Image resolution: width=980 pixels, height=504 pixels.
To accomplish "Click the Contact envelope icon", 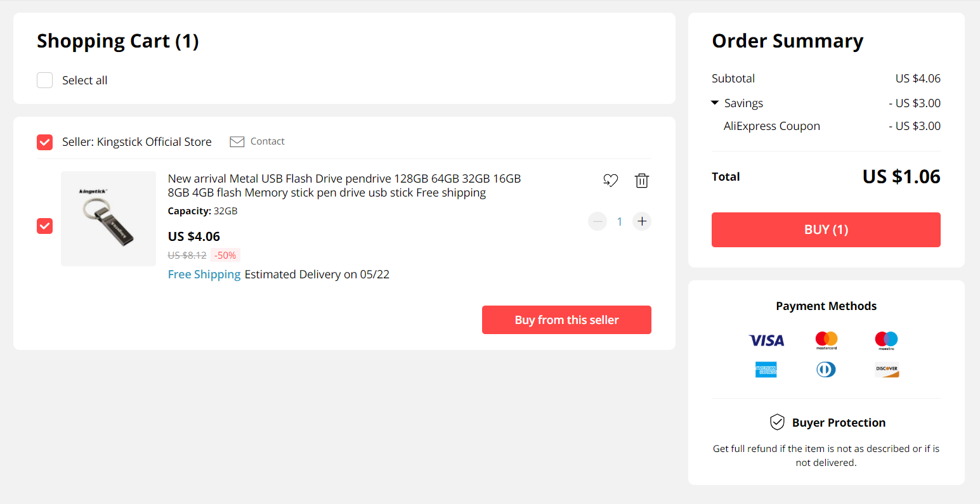I will click(237, 142).
